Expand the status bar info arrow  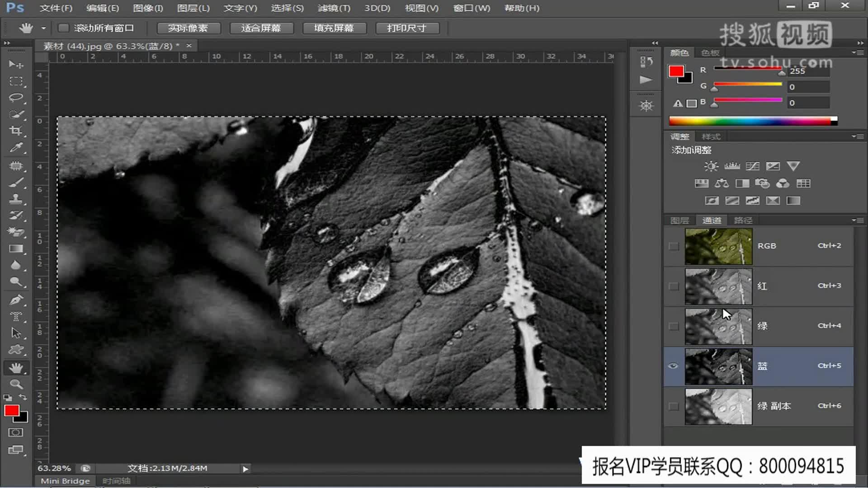245,469
